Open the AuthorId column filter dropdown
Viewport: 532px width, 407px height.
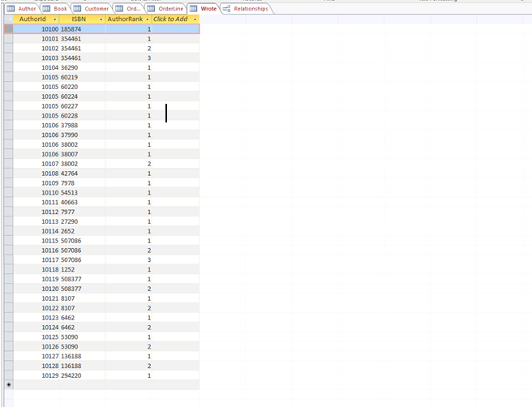point(54,19)
